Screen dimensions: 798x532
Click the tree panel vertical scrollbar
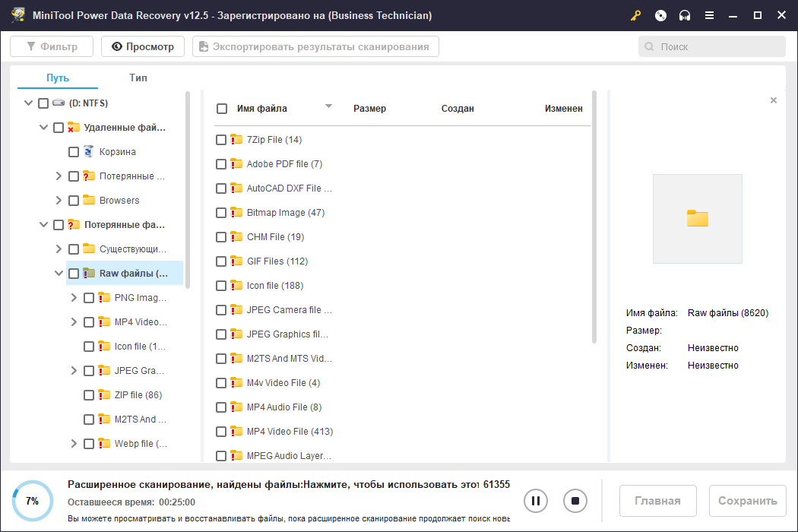coord(188,189)
